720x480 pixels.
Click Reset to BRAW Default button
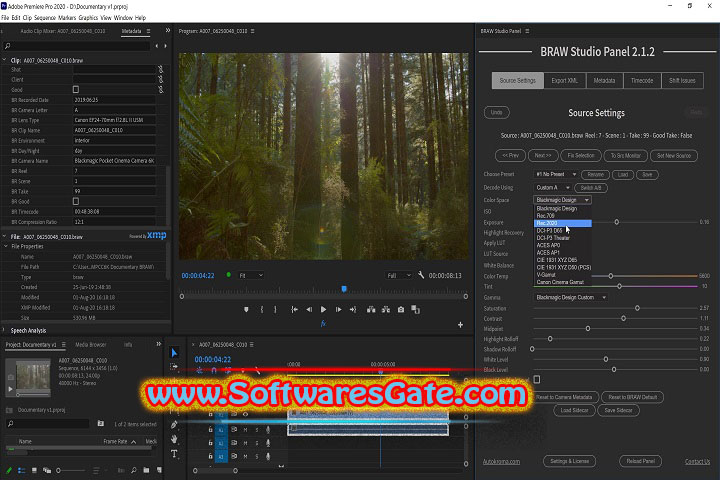(x=632, y=397)
